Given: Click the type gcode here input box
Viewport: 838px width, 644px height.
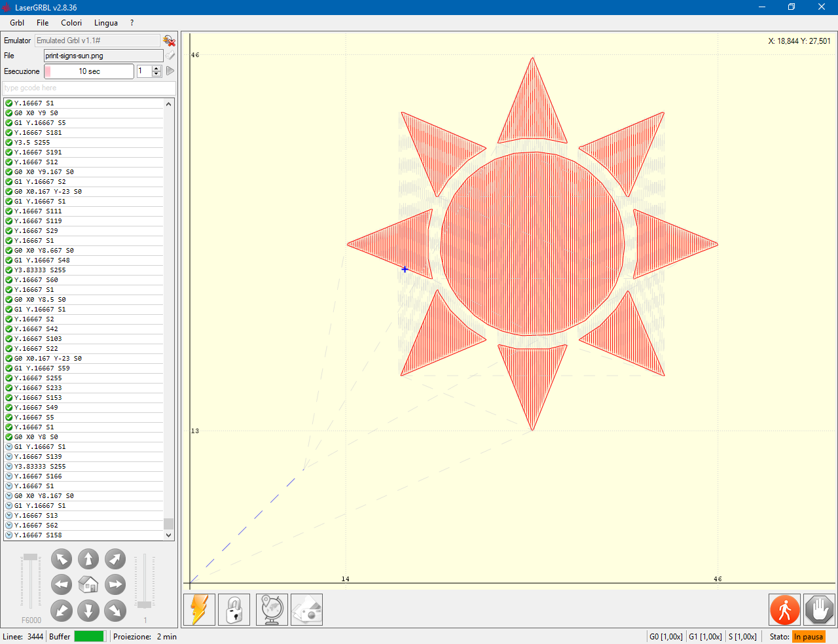Looking at the screenshot, I should 89,88.
